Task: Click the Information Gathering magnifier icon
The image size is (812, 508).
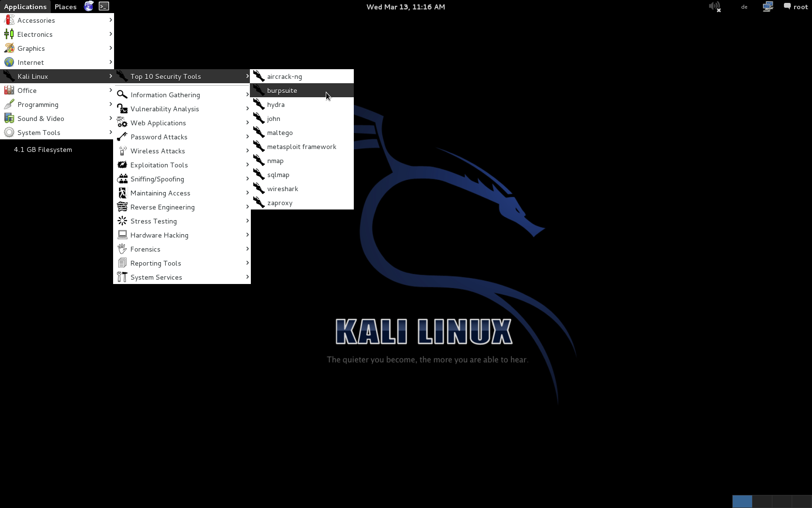Action: (122, 95)
